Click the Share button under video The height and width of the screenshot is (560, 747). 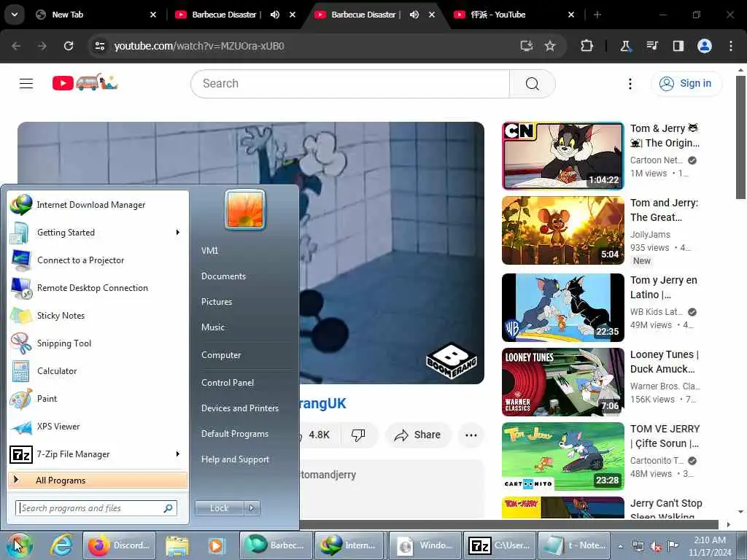coord(417,435)
